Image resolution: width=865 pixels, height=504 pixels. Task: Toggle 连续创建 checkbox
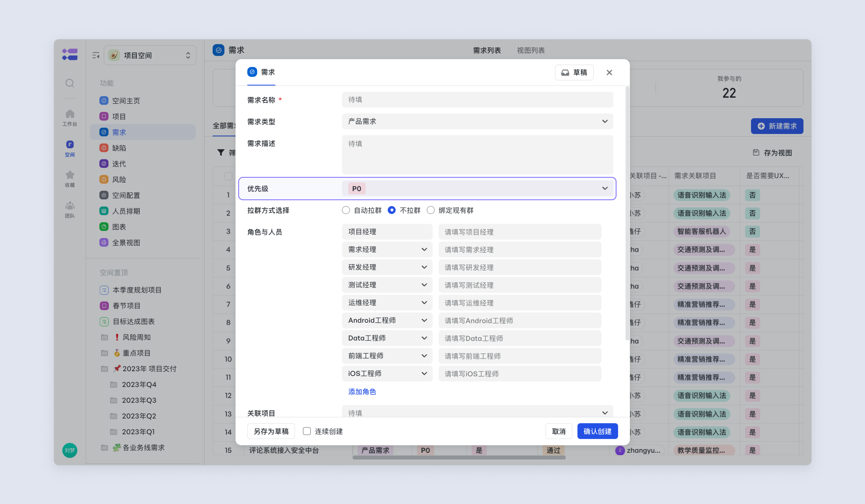306,431
